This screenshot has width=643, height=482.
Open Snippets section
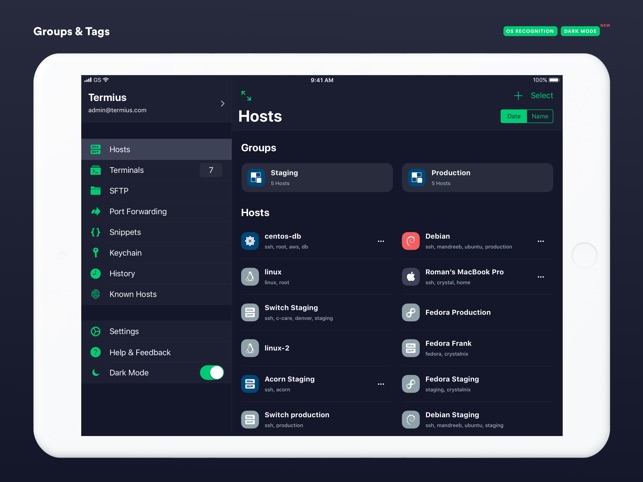[156, 232]
